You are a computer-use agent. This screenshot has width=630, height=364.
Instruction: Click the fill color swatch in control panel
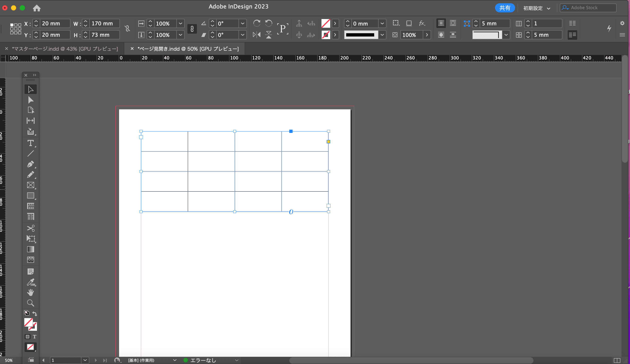(x=326, y=23)
